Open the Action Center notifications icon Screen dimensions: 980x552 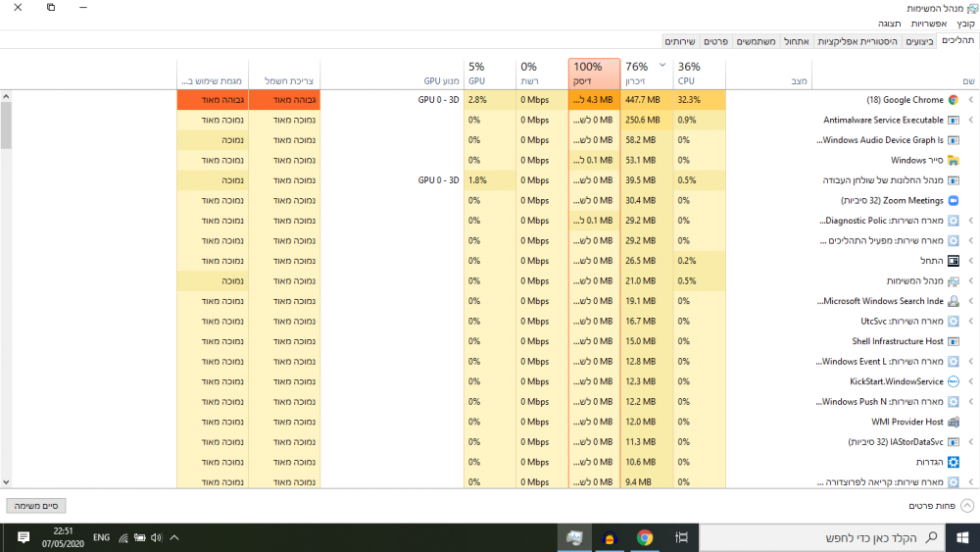pos(24,537)
